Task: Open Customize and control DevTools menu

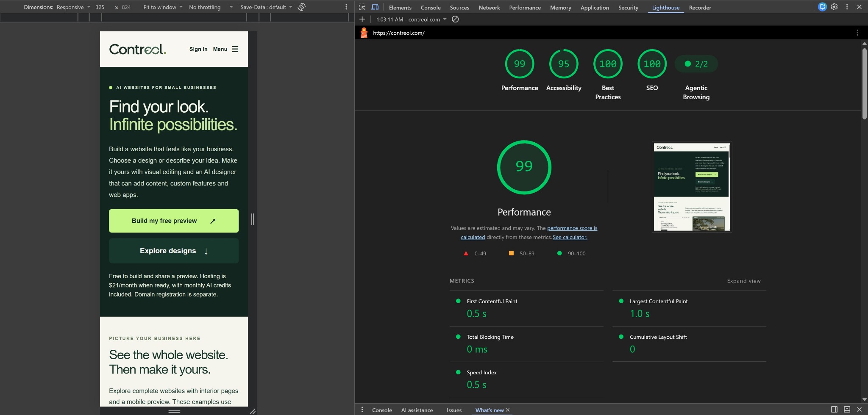Action: click(x=847, y=7)
